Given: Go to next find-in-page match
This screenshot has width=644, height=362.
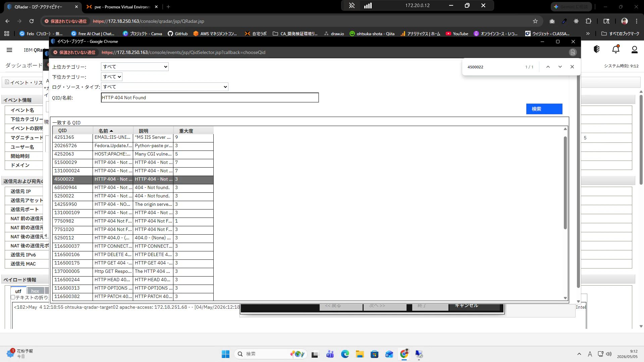Looking at the screenshot, I should coord(560,67).
